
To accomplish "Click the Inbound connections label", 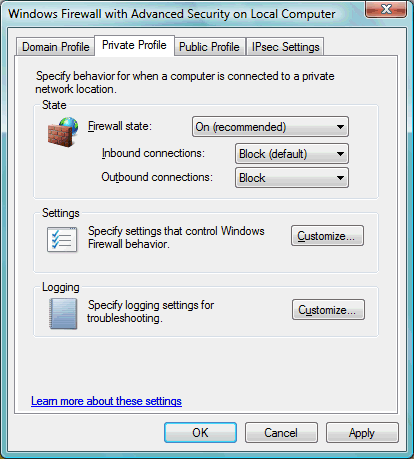I will [x=153, y=153].
